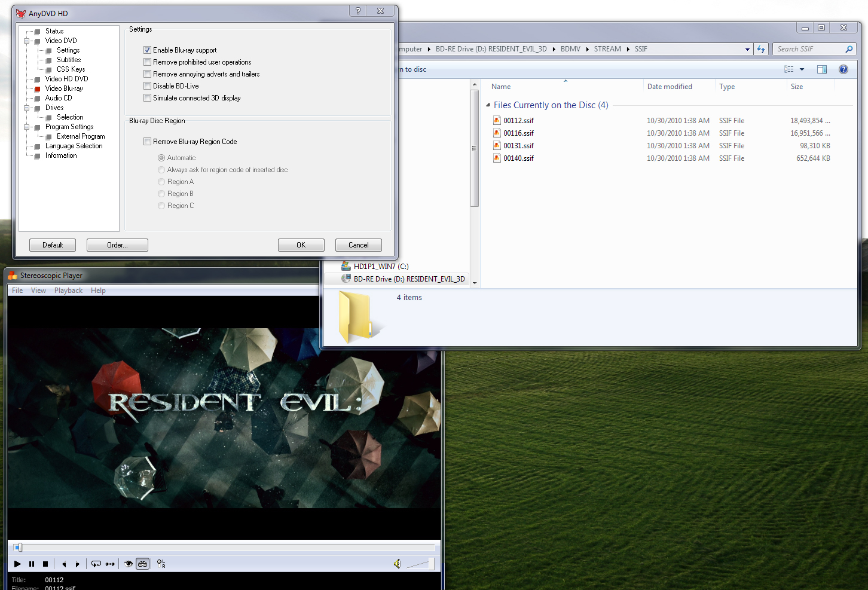Viewport: 868px width, 590px height.
Task: Click the swap left/right (L R) icon
Action: coord(161,564)
